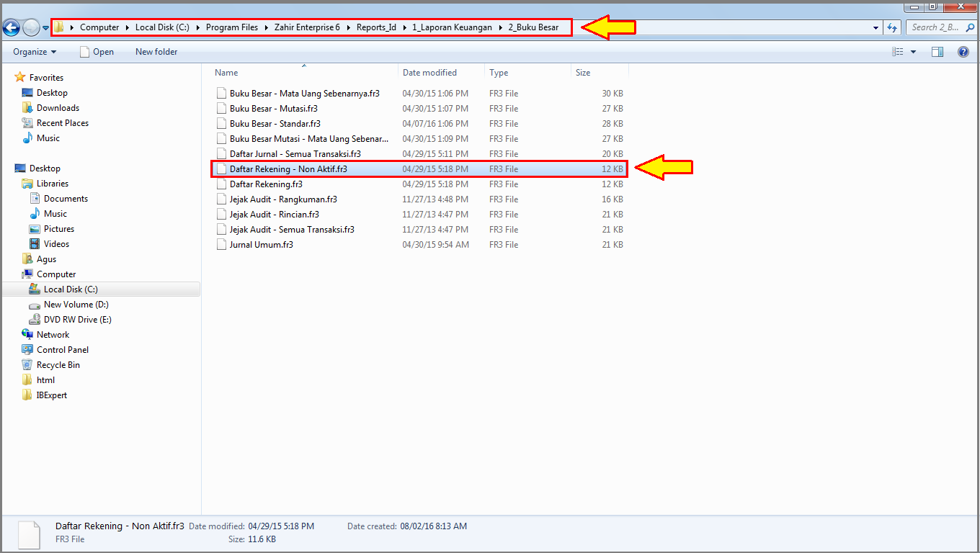Click file icon of Daftar Rekening.fr3
Screen dimensions: 980x553
[222, 184]
